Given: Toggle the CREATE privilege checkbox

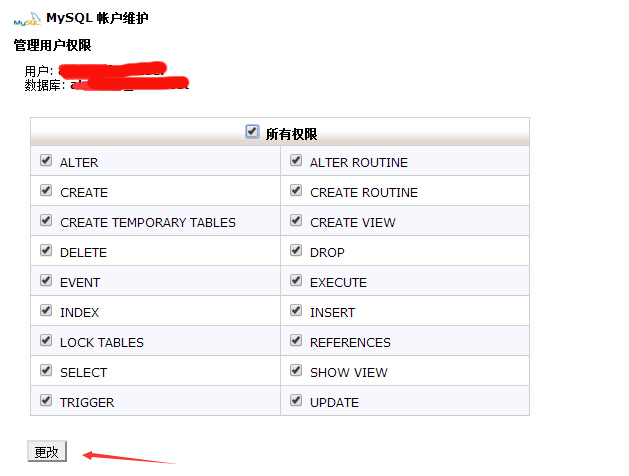Looking at the screenshot, I should pos(46,190).
